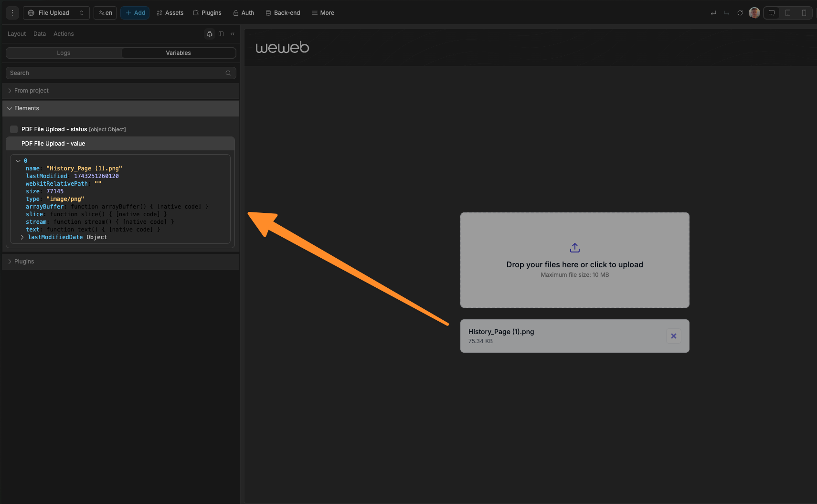817x504 pixels.
Task: Click the split panel layout icon
Action: pos(221,34)
